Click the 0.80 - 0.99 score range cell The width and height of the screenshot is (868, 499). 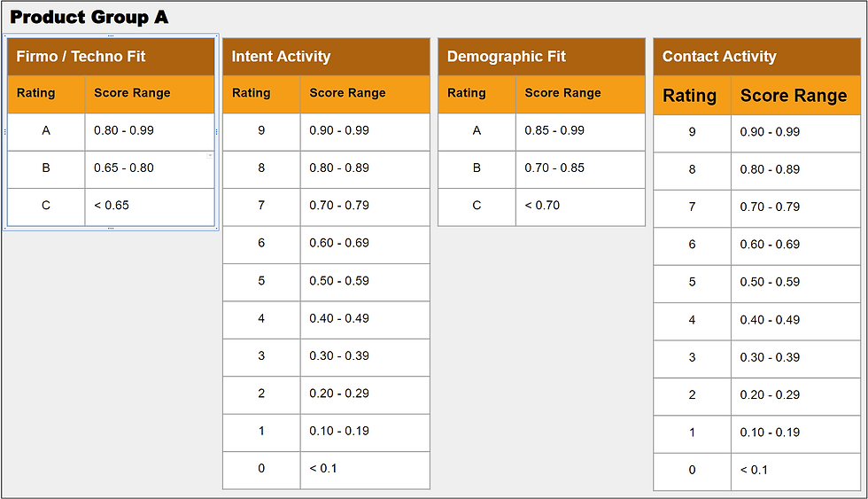coord(150,132)
